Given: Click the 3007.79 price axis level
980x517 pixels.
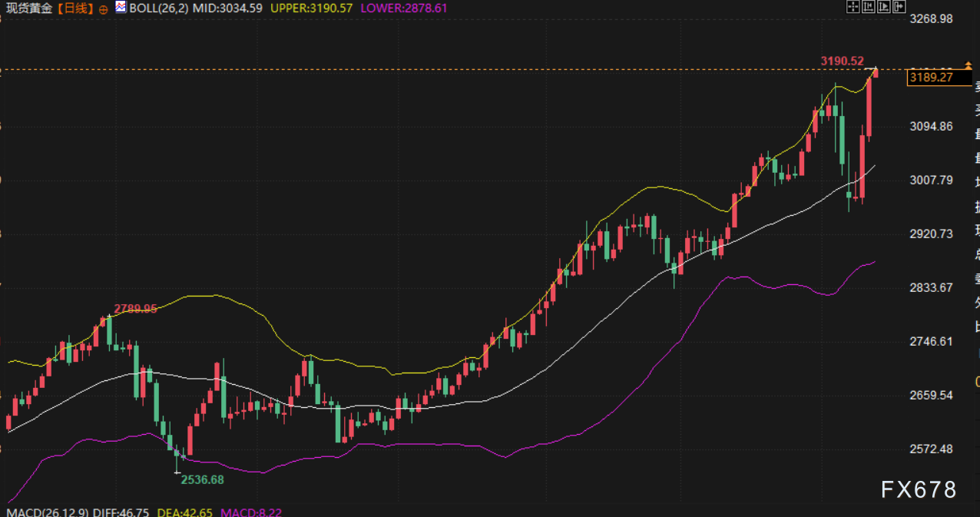Looking at the screenshot, I should [930, 181].
